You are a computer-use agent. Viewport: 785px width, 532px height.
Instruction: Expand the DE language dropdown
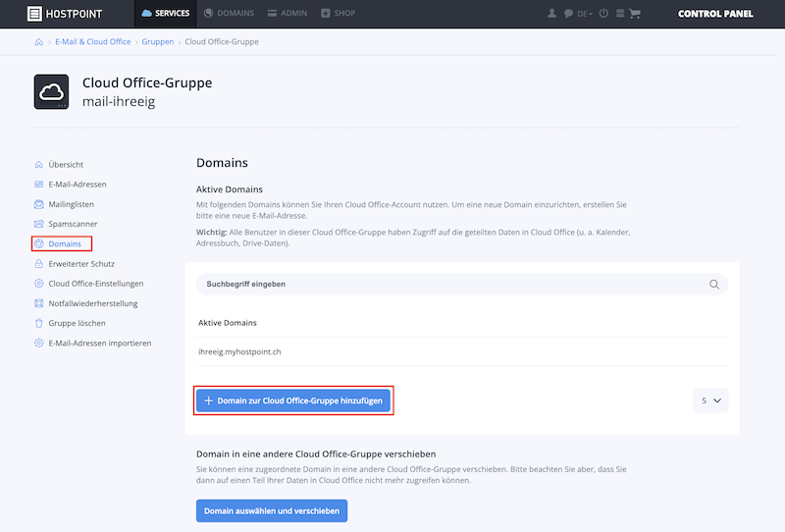[584, 14]
